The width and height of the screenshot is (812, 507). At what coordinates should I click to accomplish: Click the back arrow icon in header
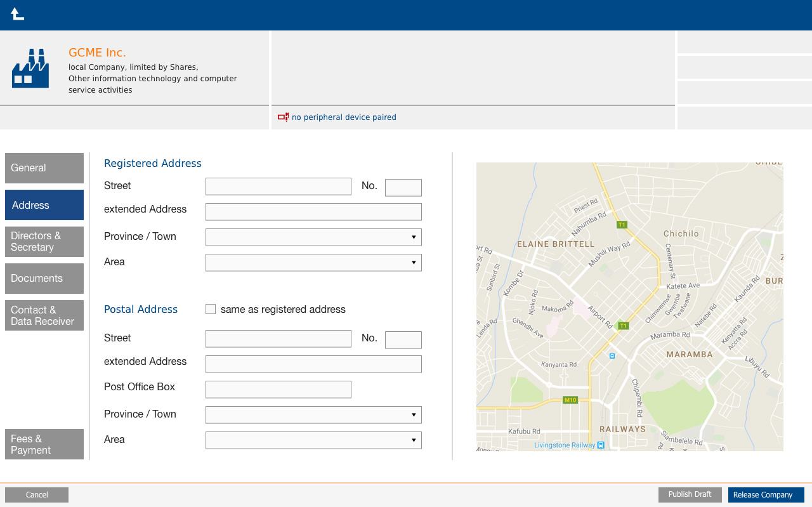(x=17, y=14)
